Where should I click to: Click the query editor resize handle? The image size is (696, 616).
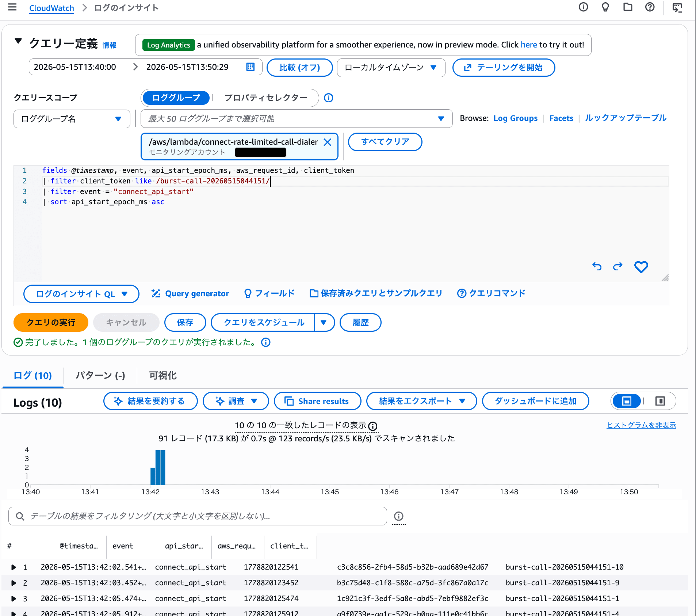[665, 278]
